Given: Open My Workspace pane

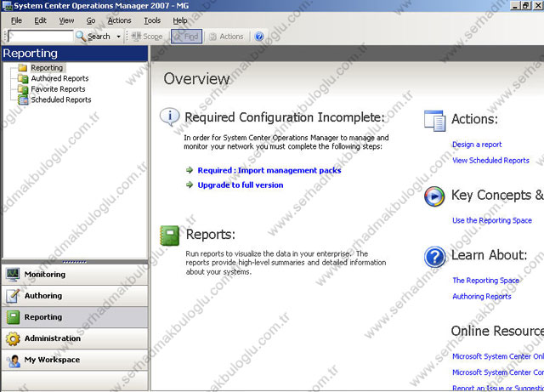Looking at the screenshot, I should pyautogui.click(x=75, y=360).
